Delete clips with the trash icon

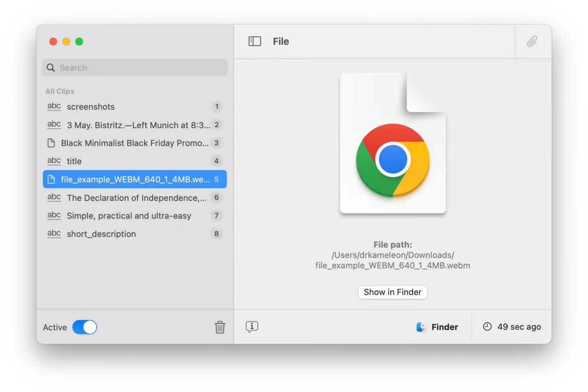(220, 327)
